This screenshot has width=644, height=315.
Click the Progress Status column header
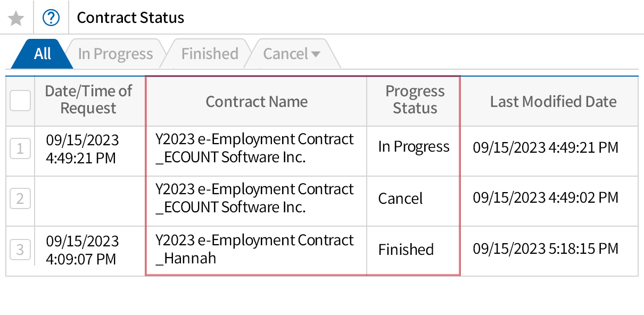(x=415, y=100)
